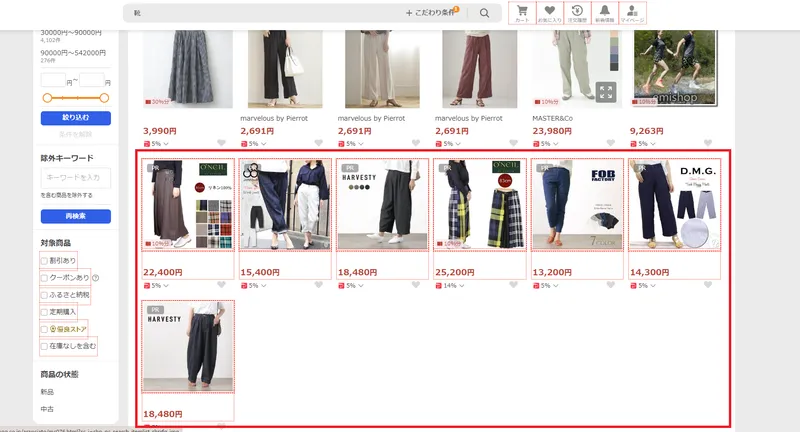The height and width of the screenshot is (432, 800).
Task: Open the emishop running couple thumbnail
Action: (674, 68)
